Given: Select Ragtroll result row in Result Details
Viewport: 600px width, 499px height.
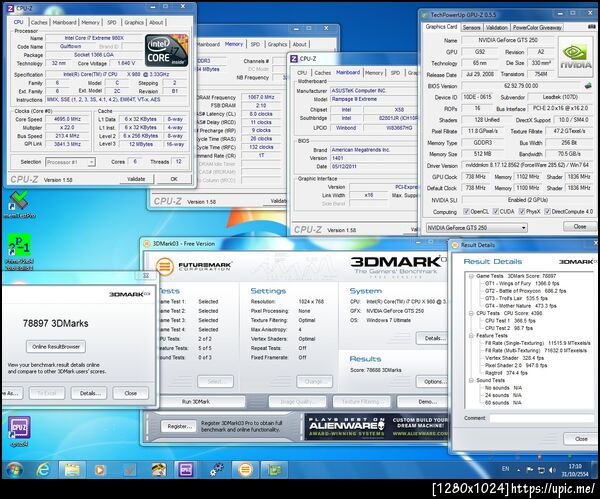Looking at the screenshot, I should [x=506, y=373].
